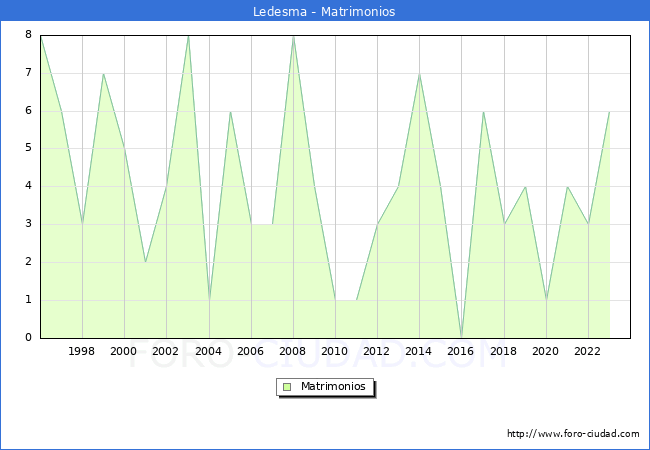
Task: Click y-axis value 8
Action: [x=28, y=34]
